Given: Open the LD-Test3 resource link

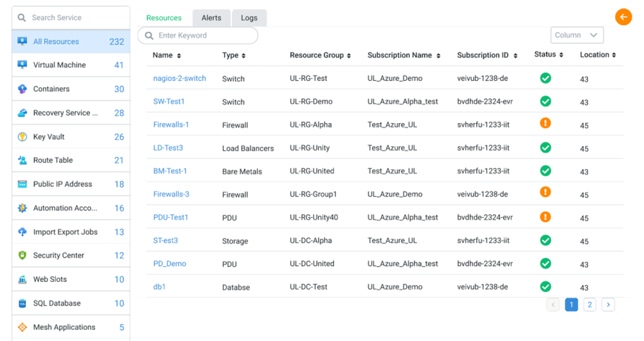Looking at the screenshot, I should click(x=168, y=148).
